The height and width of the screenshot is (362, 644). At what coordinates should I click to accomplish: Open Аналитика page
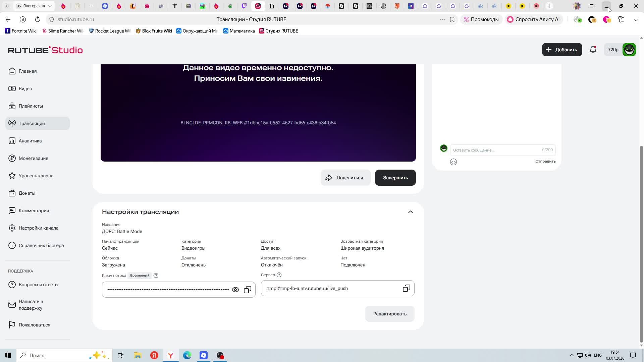tap(38, 141)
